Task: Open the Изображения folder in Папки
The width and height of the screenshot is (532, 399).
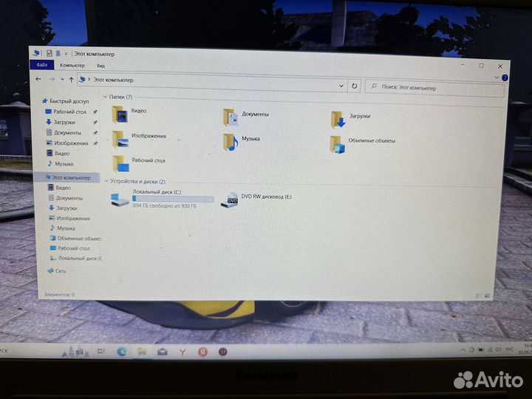Action: click(139, 138)
